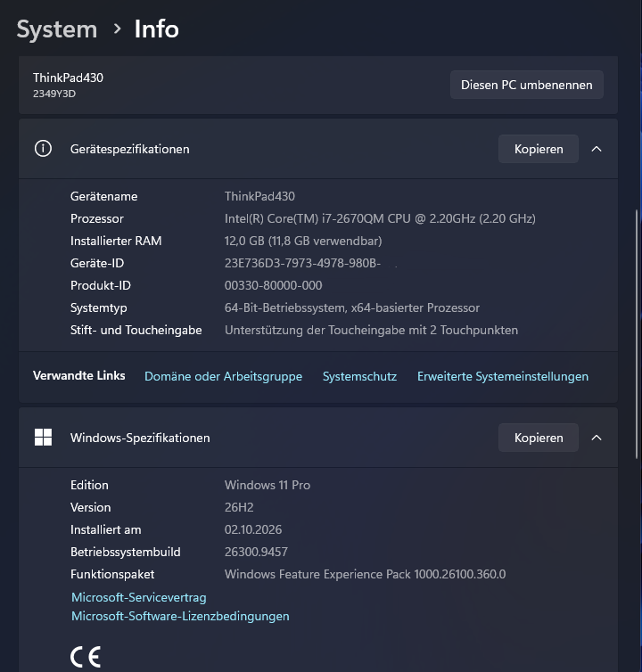Open the Microsoft-Servicevertrag link
642x672 pixels.
[138, 597]
